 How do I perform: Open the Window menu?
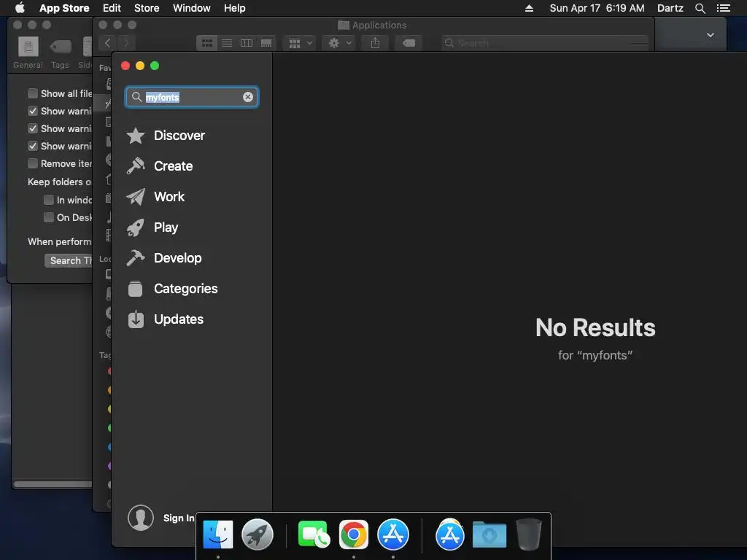pos(192,8)
